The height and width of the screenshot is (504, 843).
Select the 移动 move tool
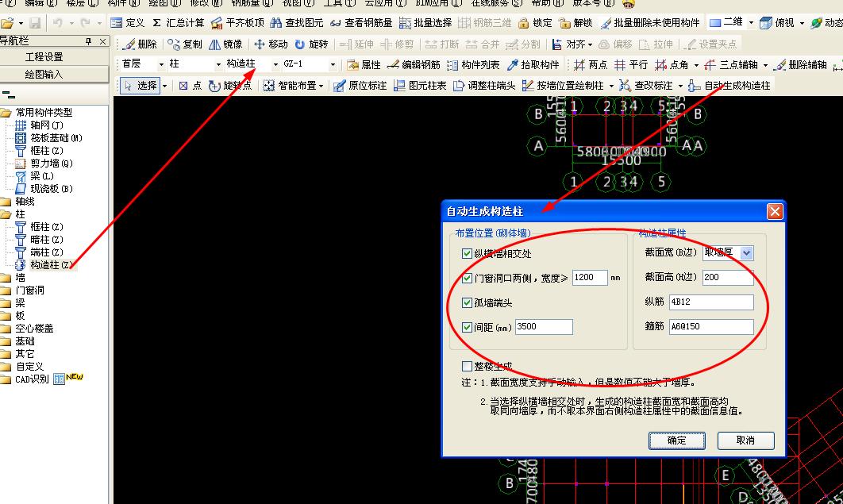271,44
